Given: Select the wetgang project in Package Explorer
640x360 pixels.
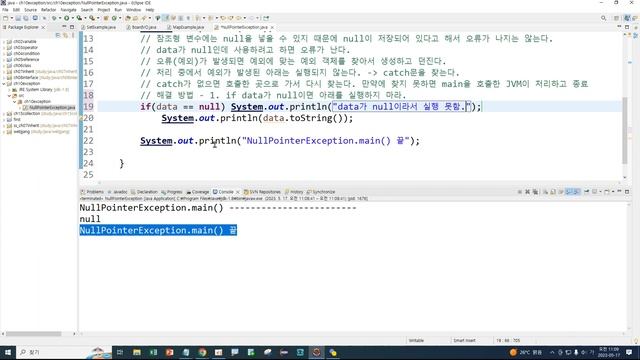Looking at the screenshot, I should point(22,131).
